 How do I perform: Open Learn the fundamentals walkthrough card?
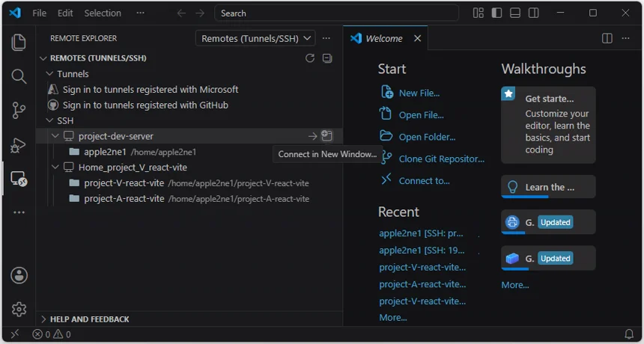548,187
